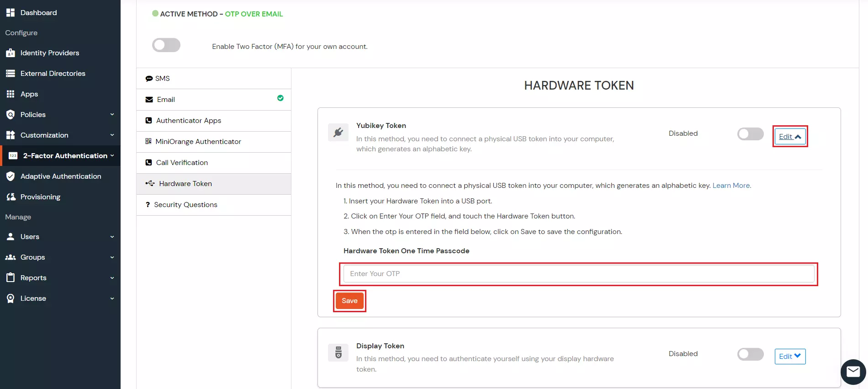Select the Hardware Token method tab
Viewport: 868px width, 389px height.
click(x=214, y=184)
